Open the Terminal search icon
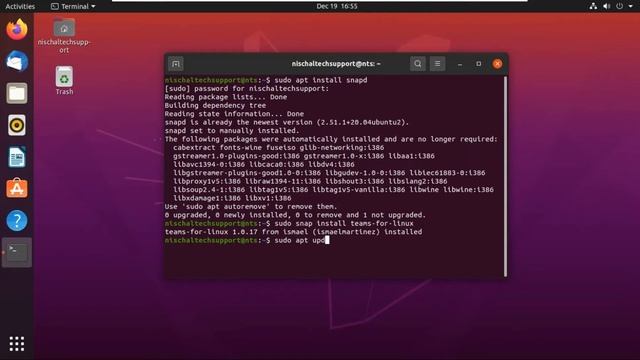 click(418, 64)
